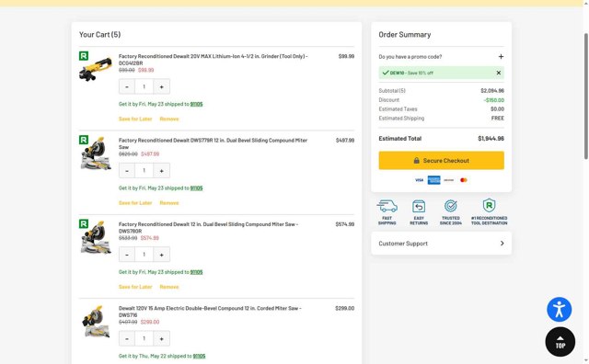The image size is (589, 364).
Task: Open the DWS780R miter saw thumbnail
Action: (x=96, y=237)
